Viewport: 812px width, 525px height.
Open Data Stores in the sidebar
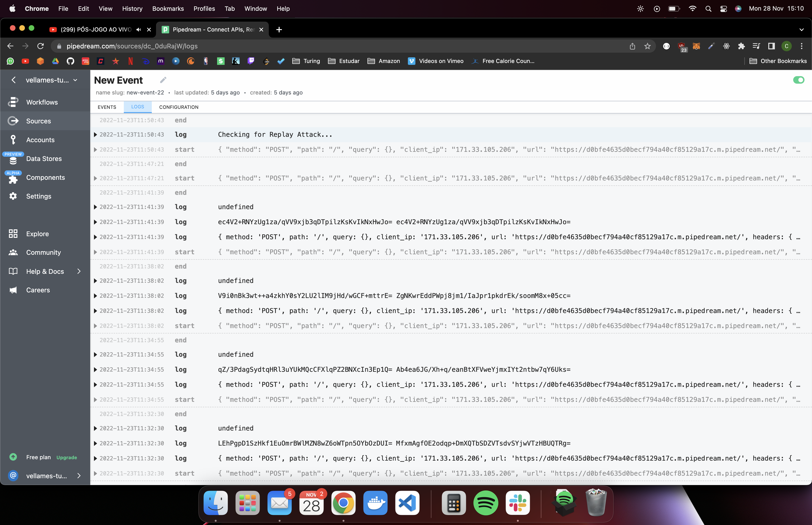click(x=44, y=159)
